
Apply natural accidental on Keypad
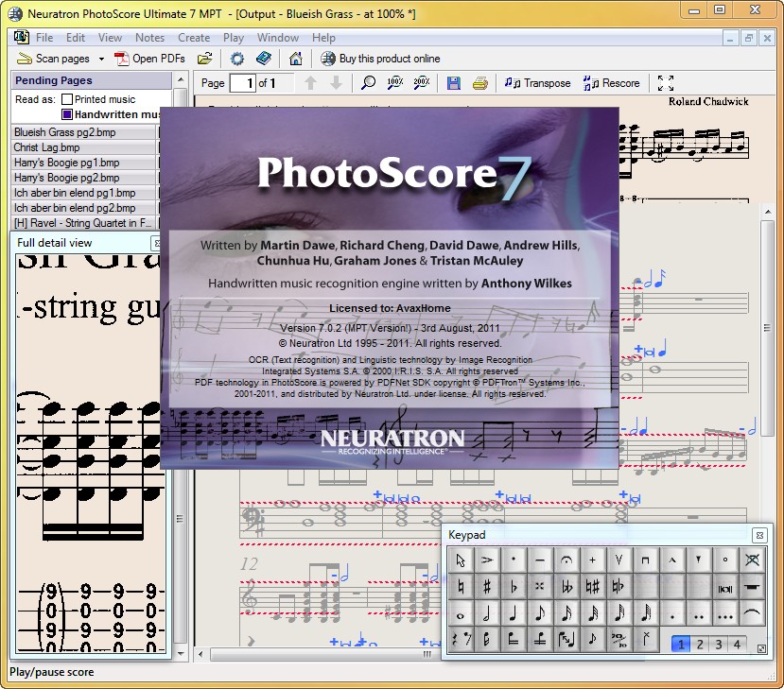coord(461,587)
